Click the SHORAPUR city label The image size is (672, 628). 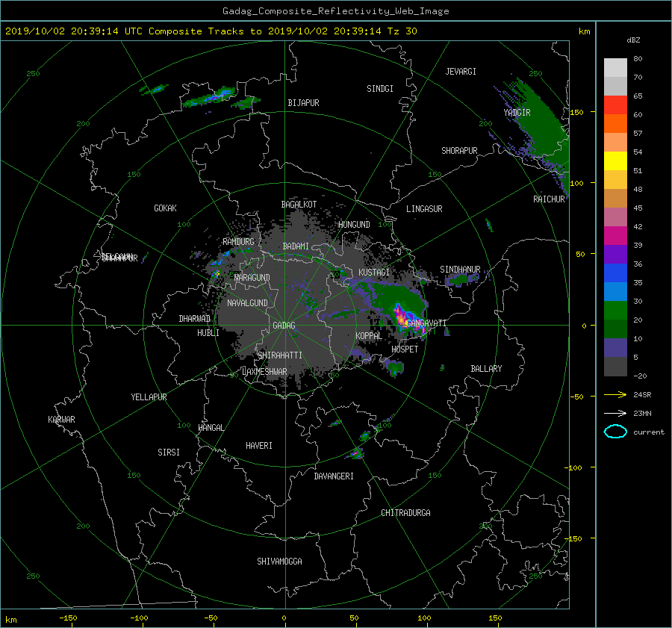tap(459, 151)
